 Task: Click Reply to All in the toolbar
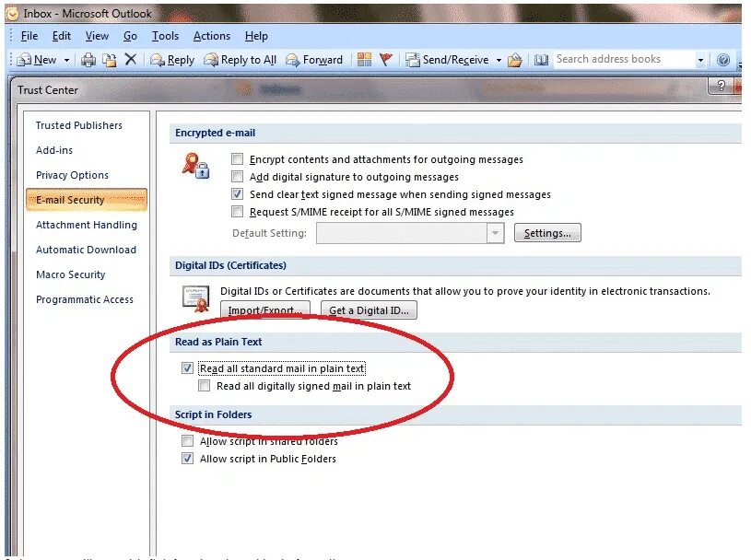(240, 60)
